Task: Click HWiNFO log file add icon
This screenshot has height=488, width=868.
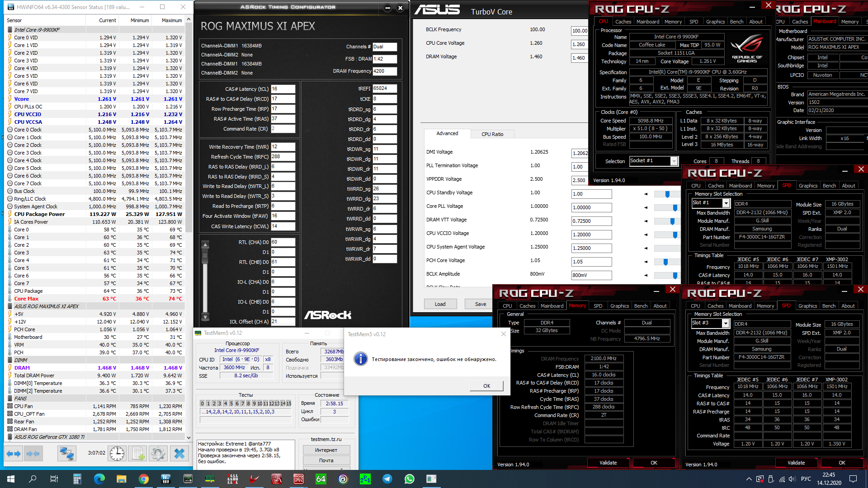Action: point(138,453)
